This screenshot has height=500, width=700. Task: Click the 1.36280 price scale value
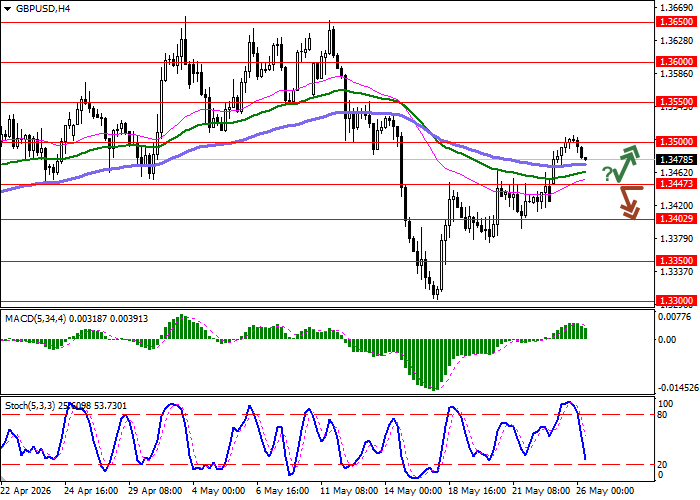pos(677,41)
